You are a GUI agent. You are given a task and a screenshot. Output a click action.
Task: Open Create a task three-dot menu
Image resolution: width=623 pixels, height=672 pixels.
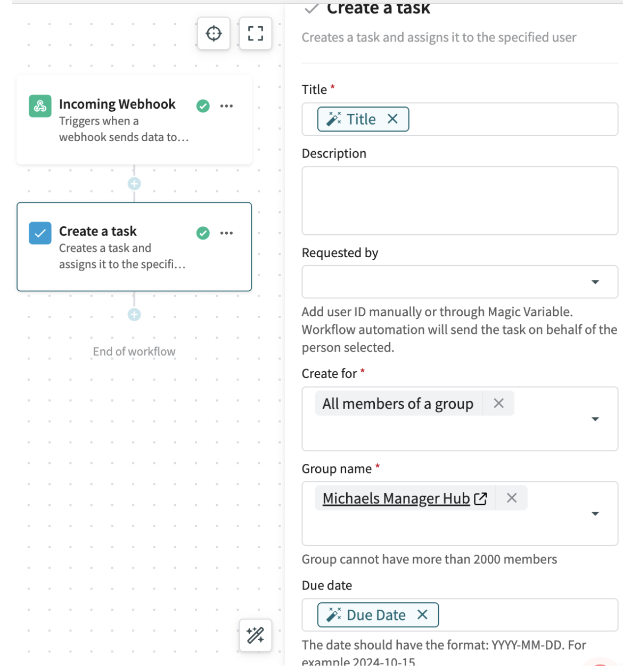coord(226,233)
